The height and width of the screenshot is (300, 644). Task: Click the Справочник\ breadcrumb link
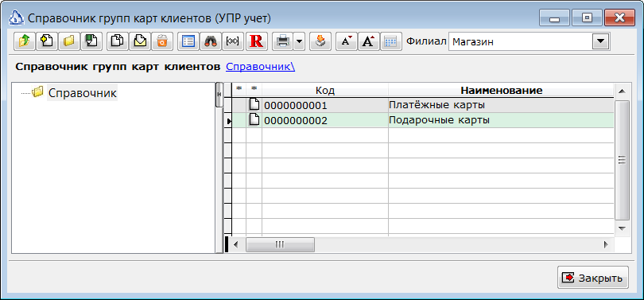(261, 67)
